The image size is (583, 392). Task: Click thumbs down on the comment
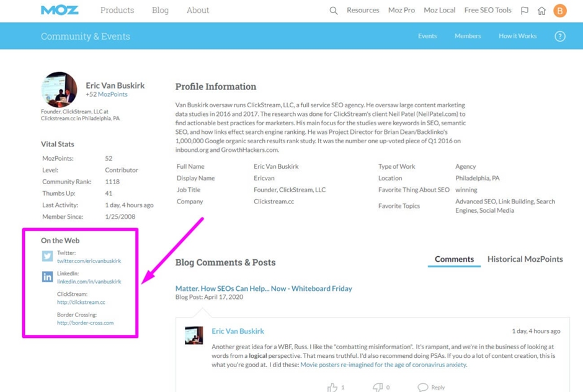click(378, 388)
